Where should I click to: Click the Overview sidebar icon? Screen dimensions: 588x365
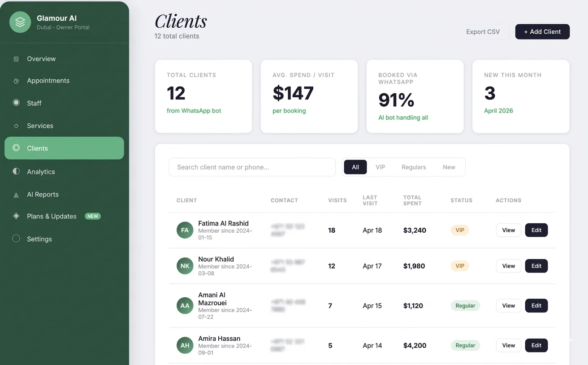16,59
